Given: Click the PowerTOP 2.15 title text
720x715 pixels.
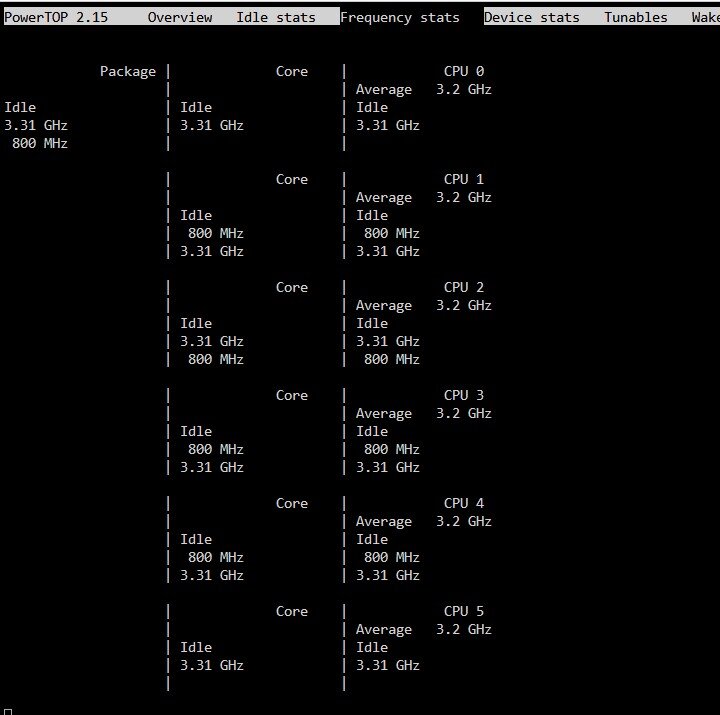Looking at the screenshot, I should [56, 17].
